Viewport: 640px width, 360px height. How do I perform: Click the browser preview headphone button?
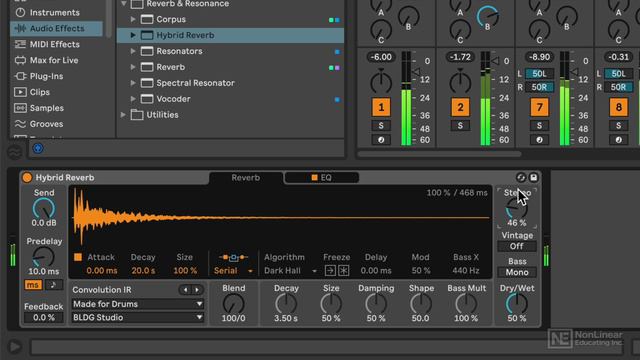[38, 148]
